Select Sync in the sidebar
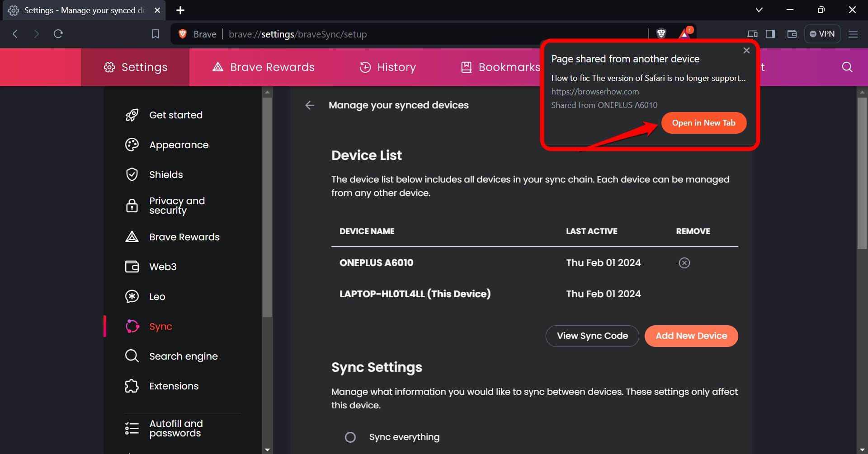 160,327
